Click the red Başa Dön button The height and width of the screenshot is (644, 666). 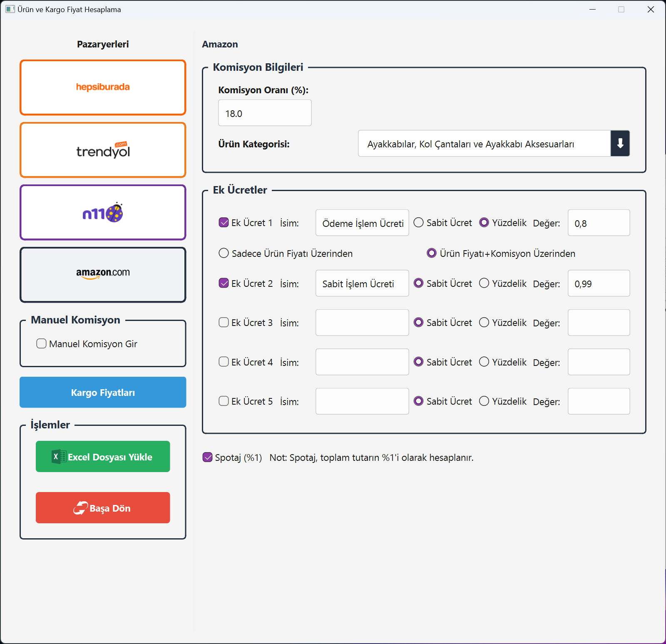pyautogui.click(x=103, y=508)
